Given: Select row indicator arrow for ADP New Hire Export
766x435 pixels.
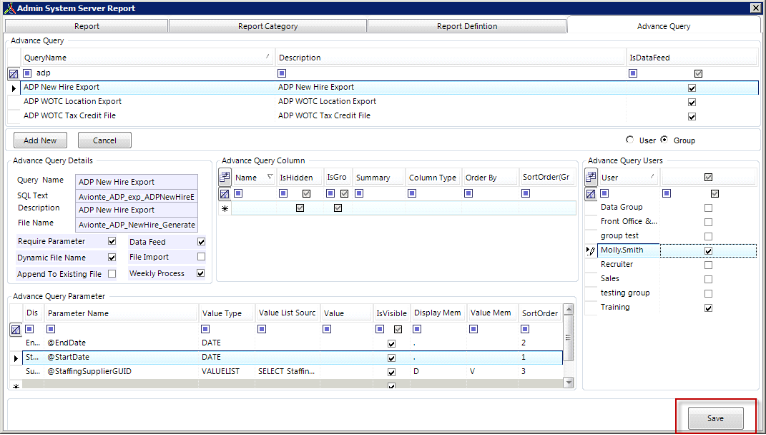Looking at the screenshot, I should (14, 88).
